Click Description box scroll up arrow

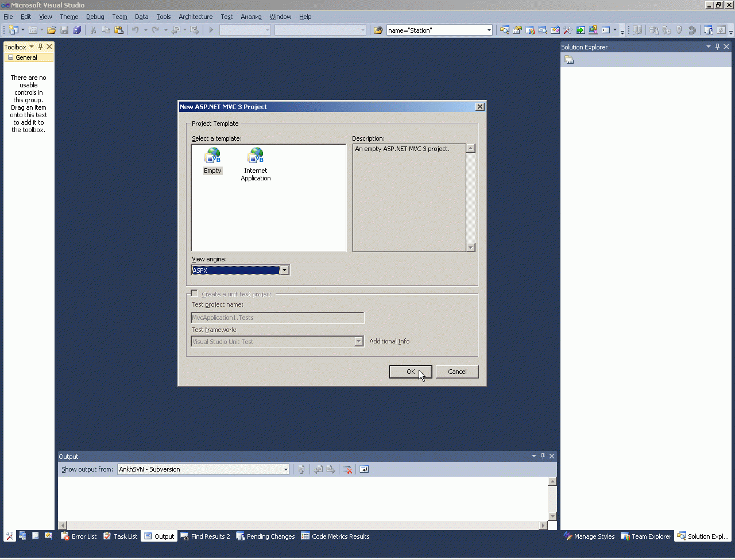coord(471,148)
